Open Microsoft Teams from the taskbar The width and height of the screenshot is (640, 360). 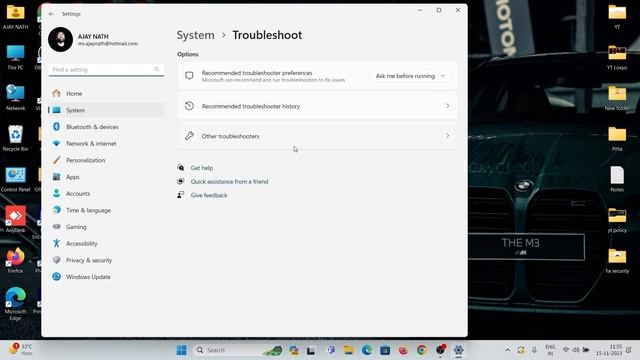tap(331, 350)
